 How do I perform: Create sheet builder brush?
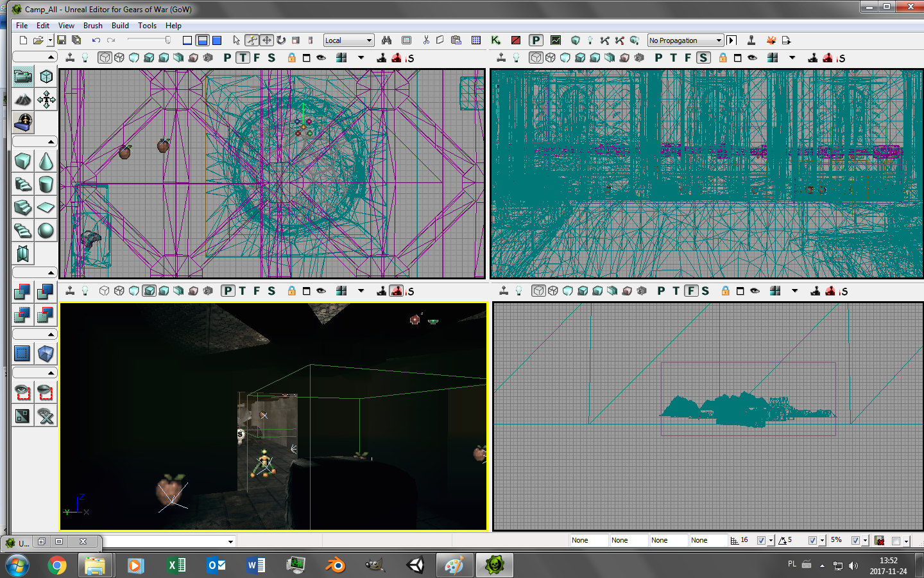46,207
